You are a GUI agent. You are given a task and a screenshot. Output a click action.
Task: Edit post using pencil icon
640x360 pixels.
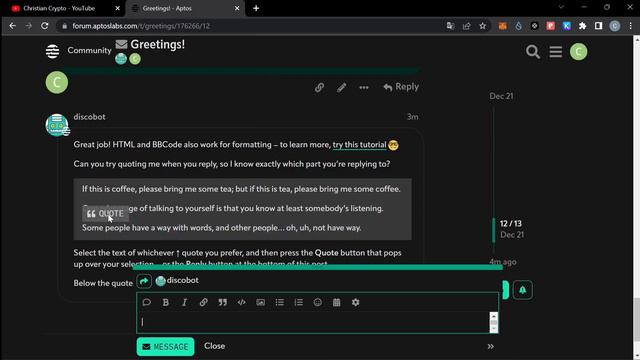(342, 87)
